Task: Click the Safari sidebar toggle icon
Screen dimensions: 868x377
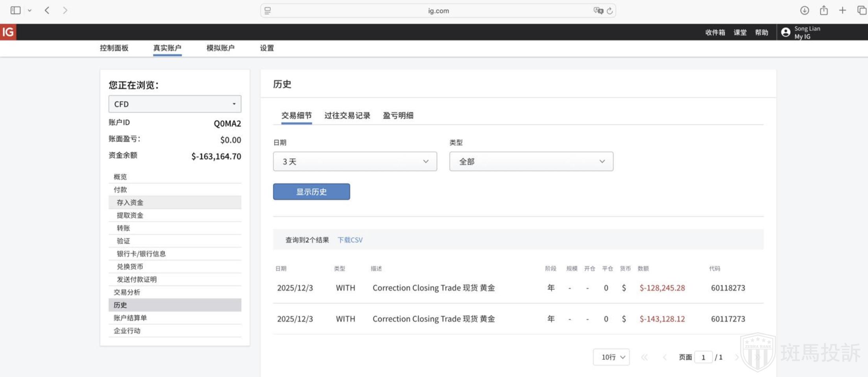Action: pos(15,10)
